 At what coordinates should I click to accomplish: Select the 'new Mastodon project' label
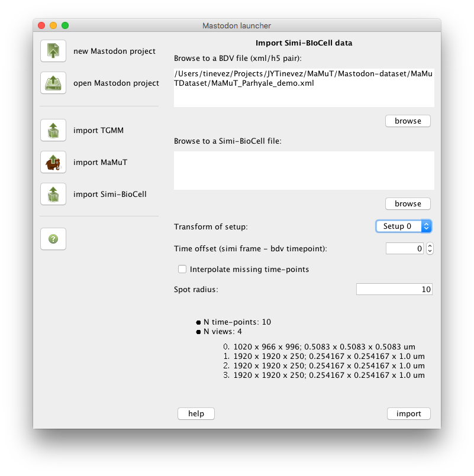pos(114,51)
